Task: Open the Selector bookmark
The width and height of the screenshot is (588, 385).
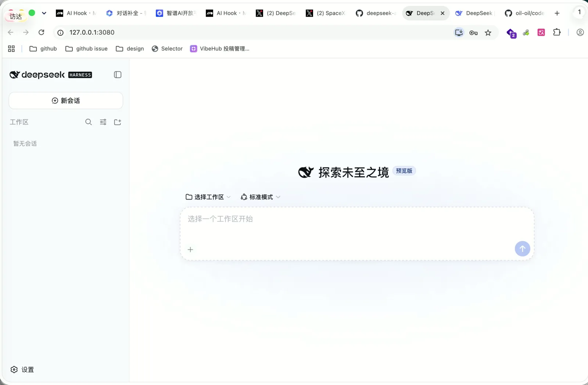Action: pyautogui.click(x=167, y=49)
